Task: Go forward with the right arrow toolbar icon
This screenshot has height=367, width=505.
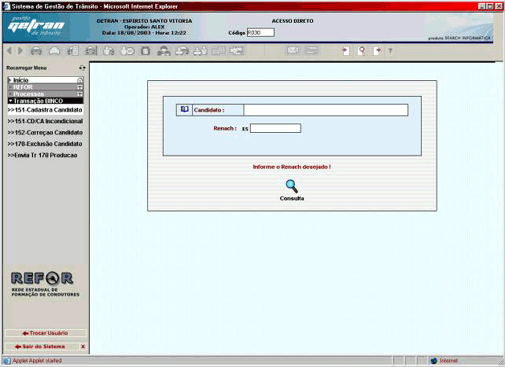Action: click(20, 51)
